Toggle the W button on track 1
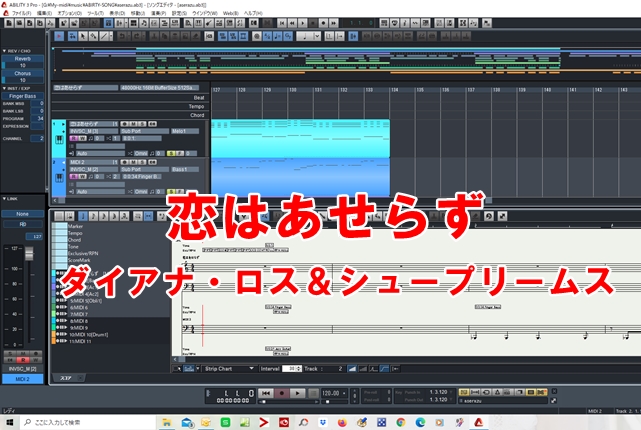 pos(82,138)
